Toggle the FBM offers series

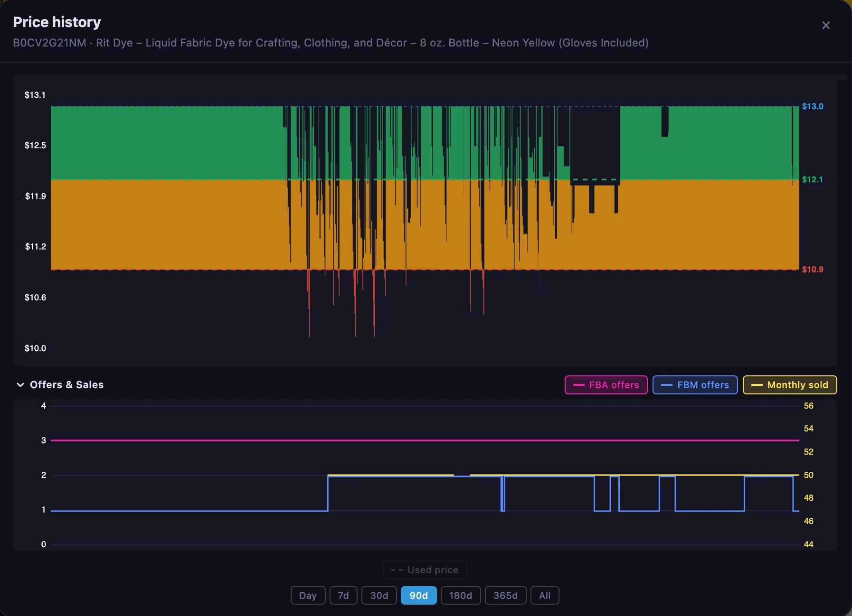click(695, 385)
